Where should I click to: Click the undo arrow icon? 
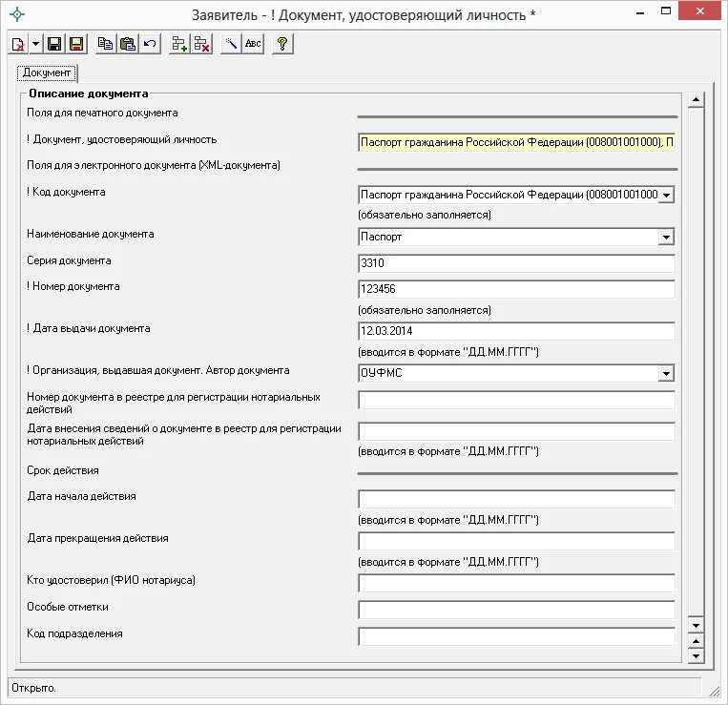click(150, 44)
